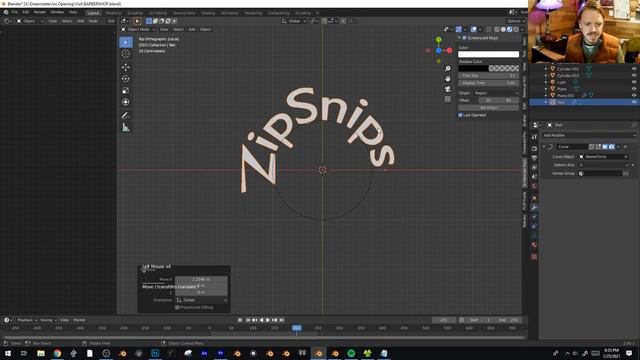This screenshot has height=360, width=640.
Task: Open the Orientation Global dropdown in the Move panel
Action: click(201, 300)
